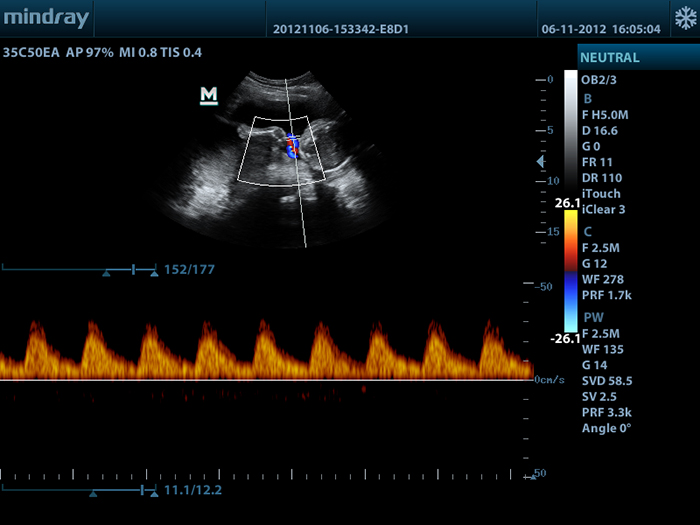Click the G 12 color gain parameter

594,263
